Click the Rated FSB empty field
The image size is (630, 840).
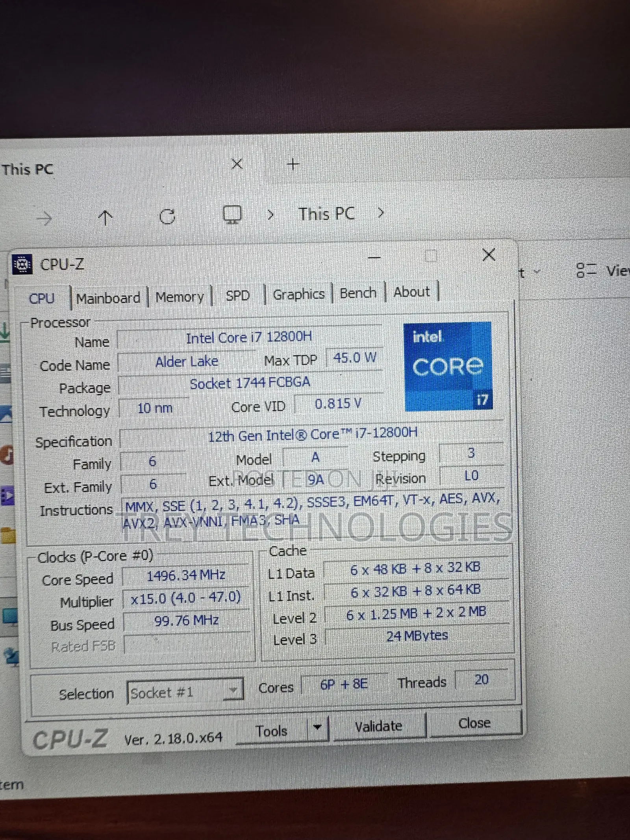pyautogui.click(x=187, y=644)
